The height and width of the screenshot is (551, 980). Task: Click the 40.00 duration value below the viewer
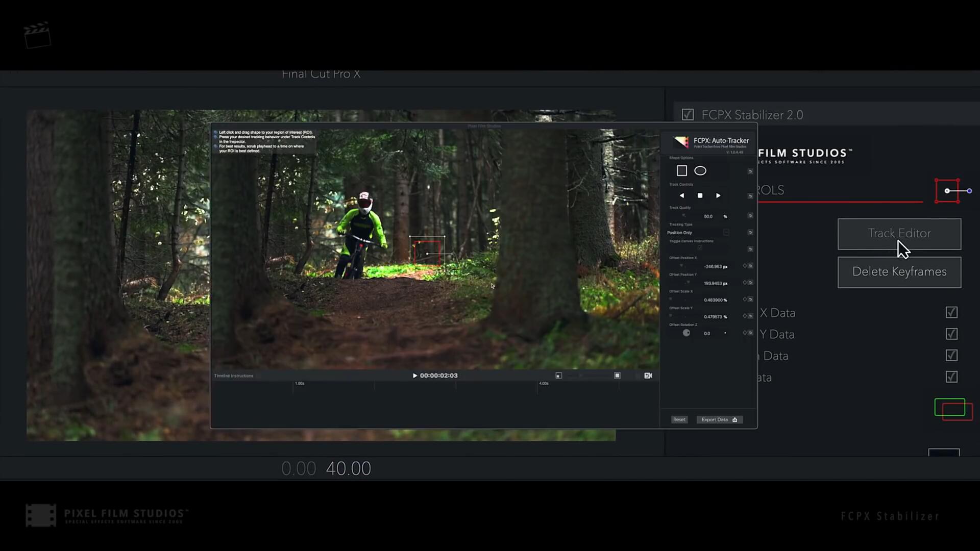[x=349, y=468]
